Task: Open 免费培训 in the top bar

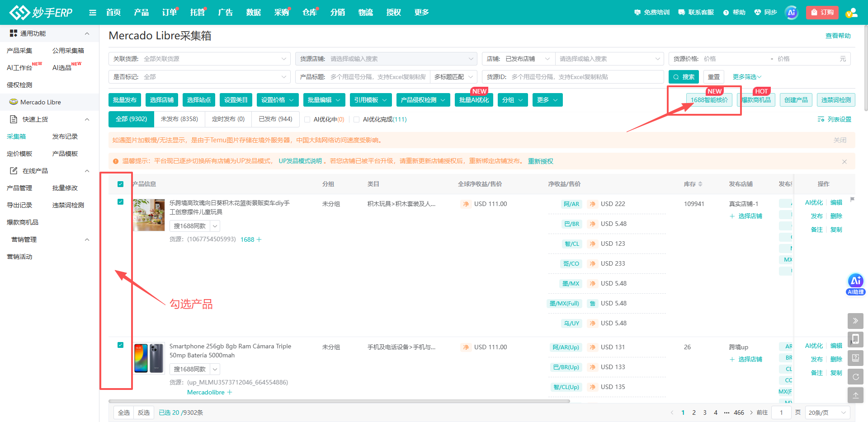Action: pos(652,12)
